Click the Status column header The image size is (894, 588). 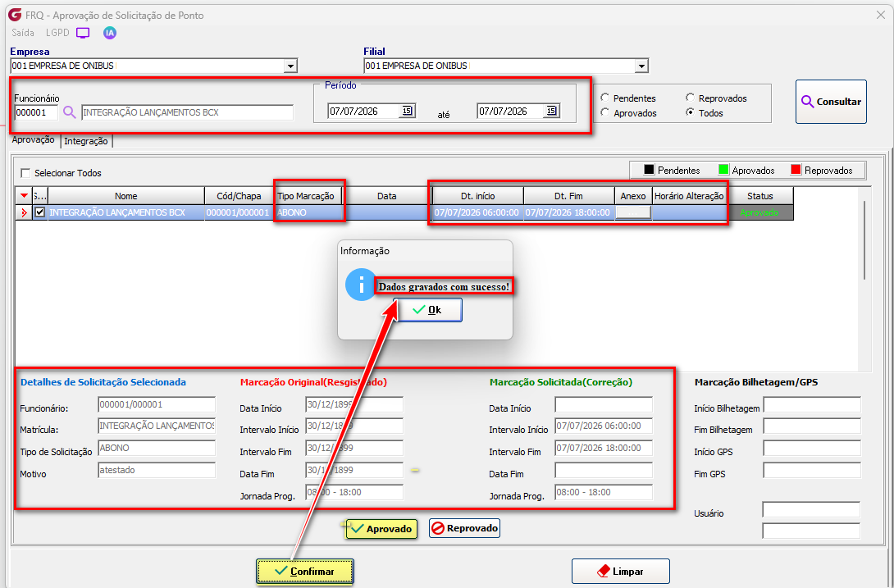(760, 196)
